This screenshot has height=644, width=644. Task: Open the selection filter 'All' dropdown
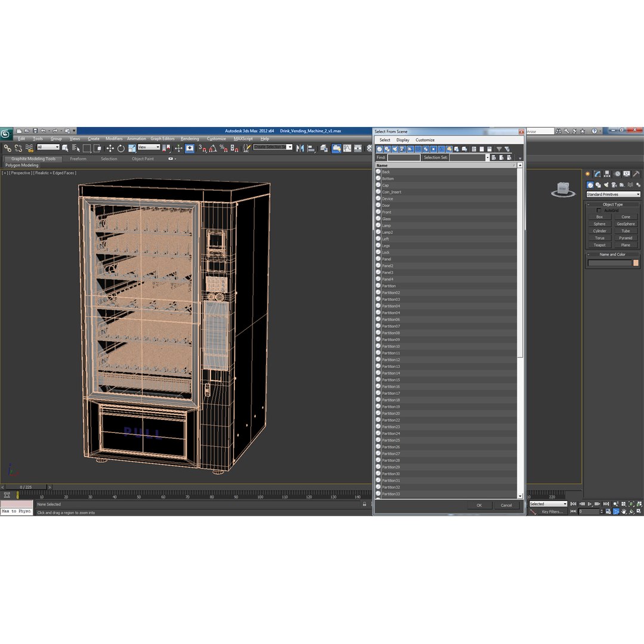(48, 147)
